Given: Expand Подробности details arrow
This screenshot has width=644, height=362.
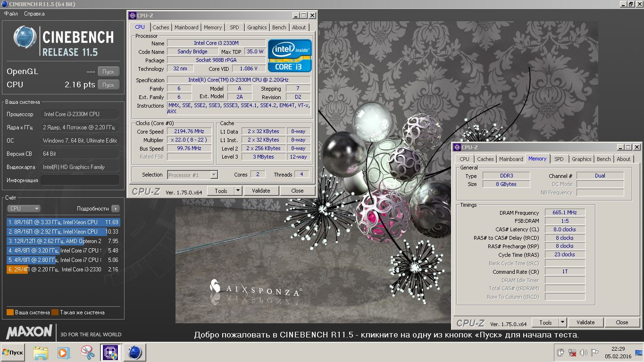Looking at the screenshot, I should pyautogui.click(x=116, y=208).
